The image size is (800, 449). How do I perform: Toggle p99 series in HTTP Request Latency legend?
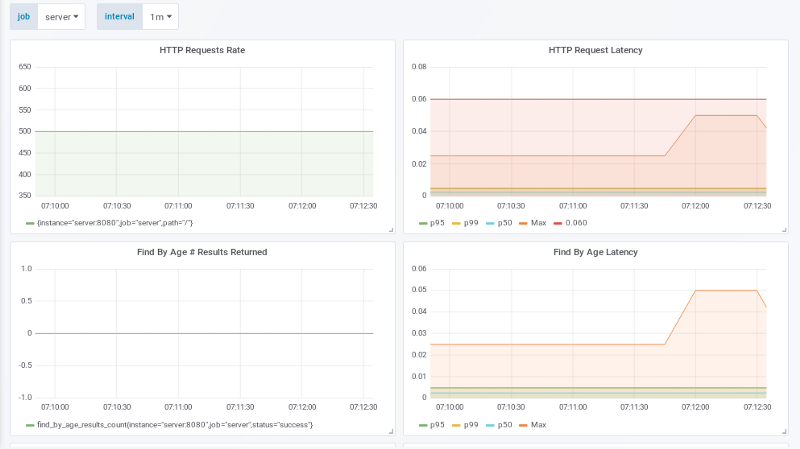[471, 223]
